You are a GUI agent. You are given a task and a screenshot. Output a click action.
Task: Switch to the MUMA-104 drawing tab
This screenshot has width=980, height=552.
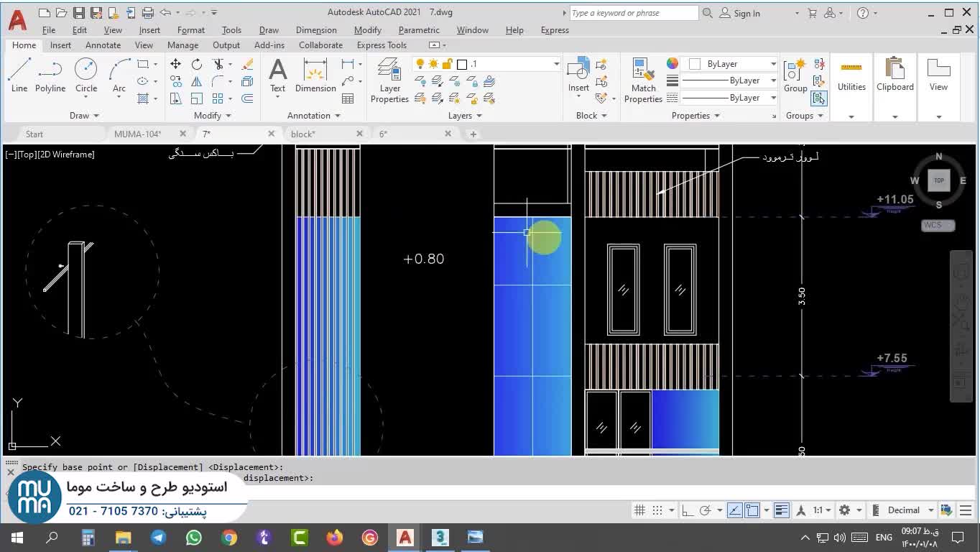pyautogui.click(x=138, y=134)
